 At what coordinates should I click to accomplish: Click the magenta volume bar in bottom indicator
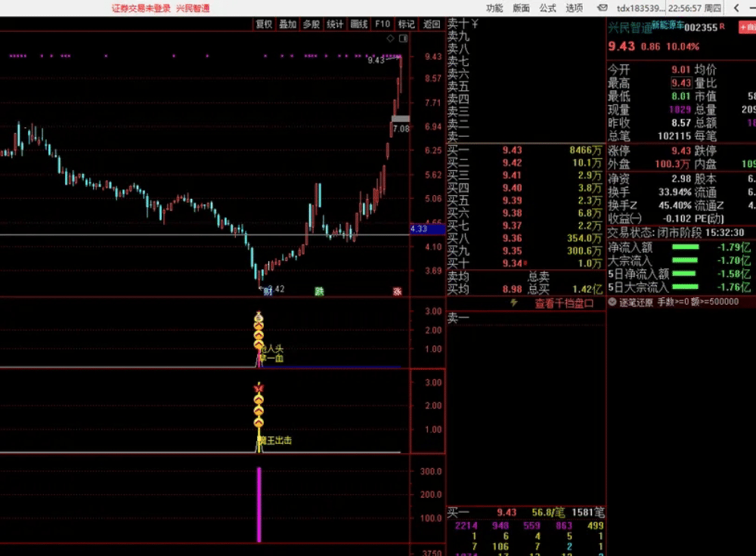coord(259,505)
